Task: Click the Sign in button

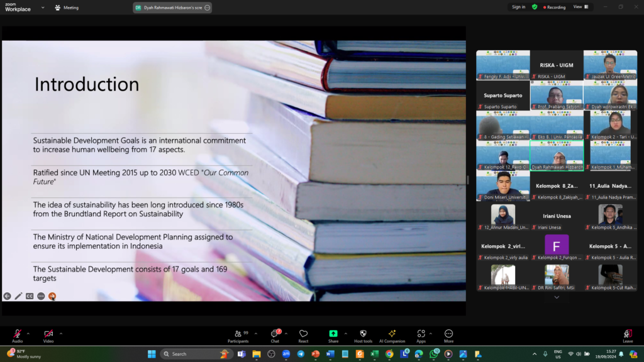Action: [x=518, y=7]
